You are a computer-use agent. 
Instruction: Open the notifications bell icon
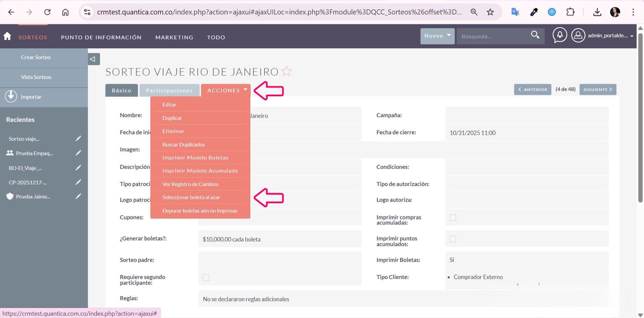(559, 35)
